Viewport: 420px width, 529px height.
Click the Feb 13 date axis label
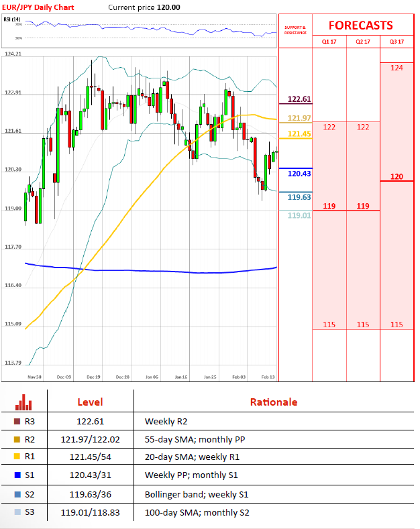tap(268, 377)
